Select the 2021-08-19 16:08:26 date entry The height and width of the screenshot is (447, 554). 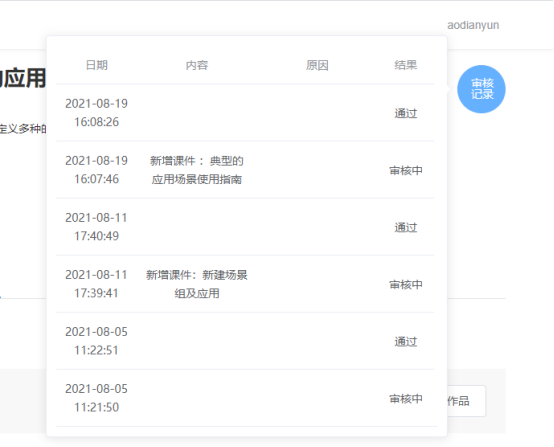(96, 113)
